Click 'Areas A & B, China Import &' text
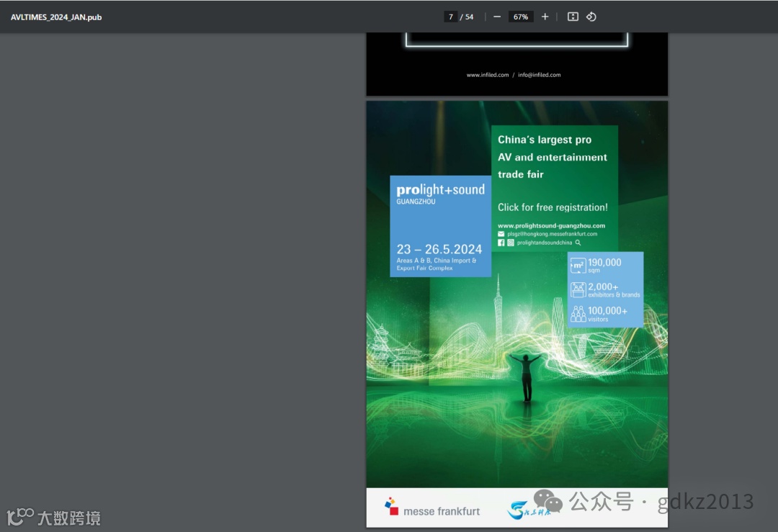 coord(436,261)
